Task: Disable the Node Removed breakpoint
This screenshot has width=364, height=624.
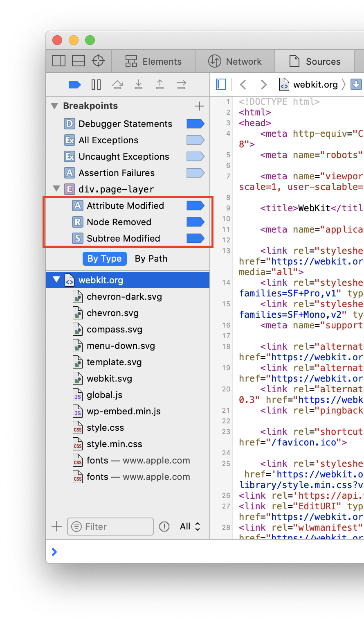Action: tap(195, 222)
